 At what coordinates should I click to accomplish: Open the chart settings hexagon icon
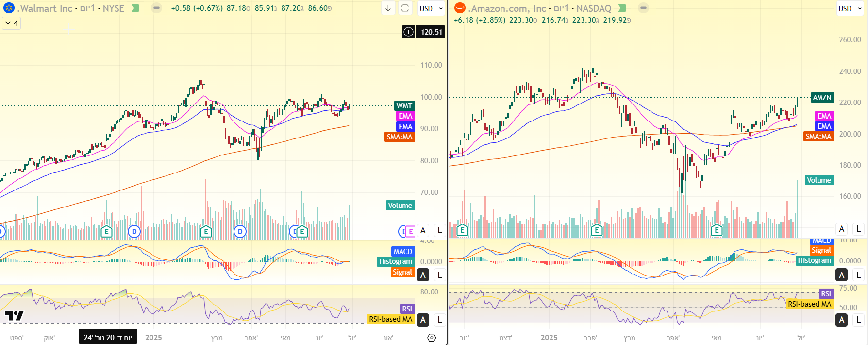(x=431, y=338)
